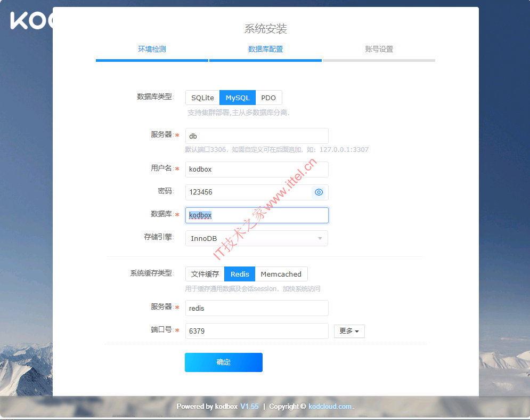Focus the 端口号 field showing 6379
Viewport: 530px width, 420px height.
coord(257,331)
